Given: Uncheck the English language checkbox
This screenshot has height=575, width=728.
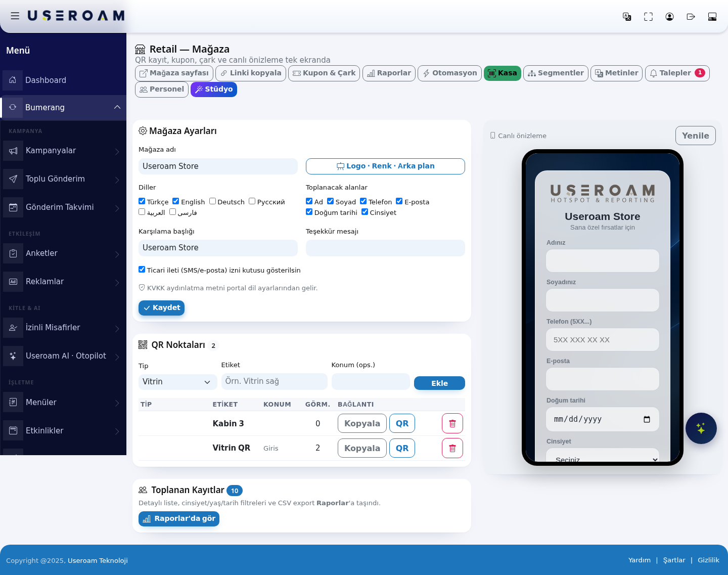Looking at the screenshot, I should 175,201.
